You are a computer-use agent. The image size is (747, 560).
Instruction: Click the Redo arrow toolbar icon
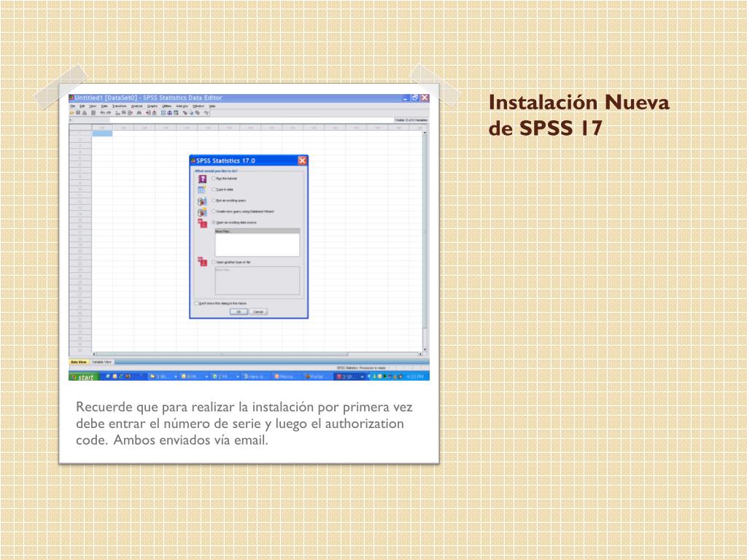[109, 113]
